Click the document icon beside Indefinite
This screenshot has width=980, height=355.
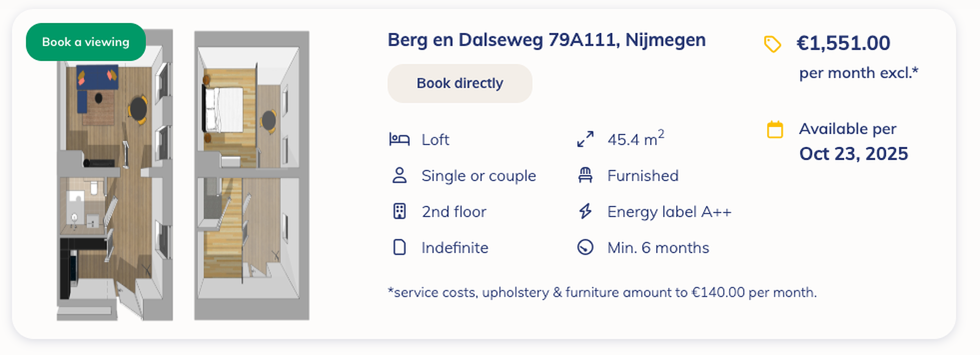399,247
